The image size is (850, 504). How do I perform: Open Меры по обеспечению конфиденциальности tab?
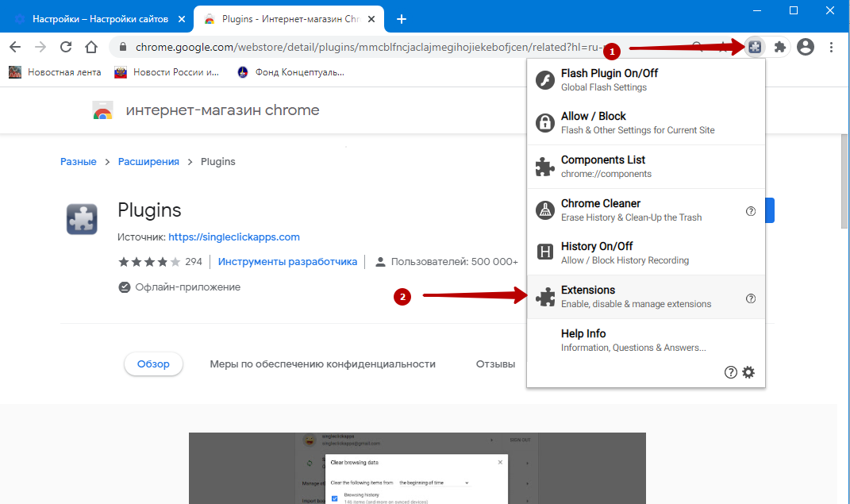pyautogui.click(x=322, y=364)
